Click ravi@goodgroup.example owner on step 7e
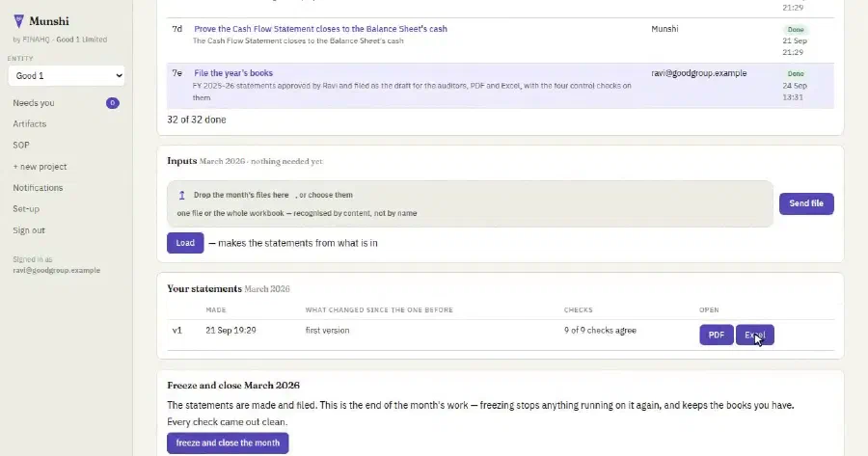Image resolution: width=868 pixels, height=456 pixels. (x=698, y=73)
